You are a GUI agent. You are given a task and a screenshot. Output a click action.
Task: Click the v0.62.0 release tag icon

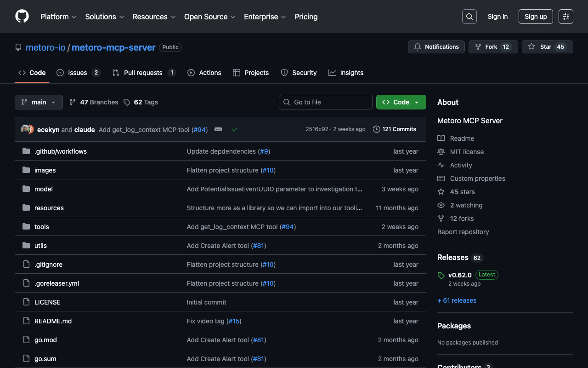click(x=441, y=276)
